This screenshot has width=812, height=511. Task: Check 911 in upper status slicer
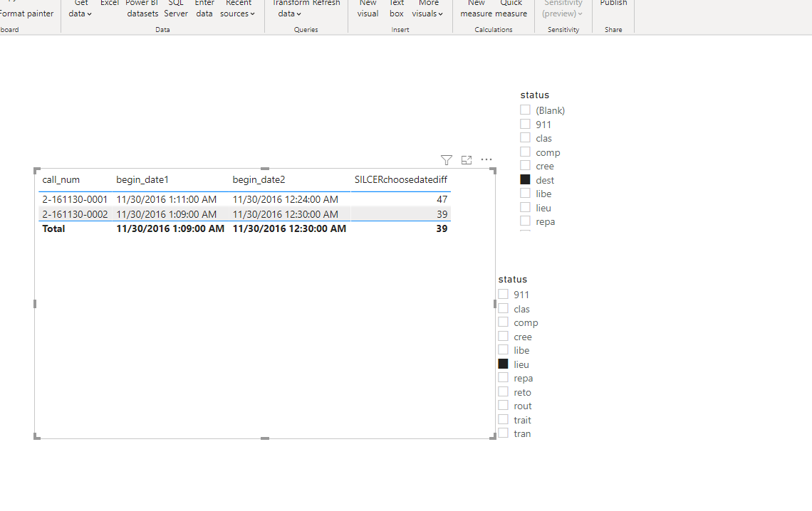(x=525, y=124)
